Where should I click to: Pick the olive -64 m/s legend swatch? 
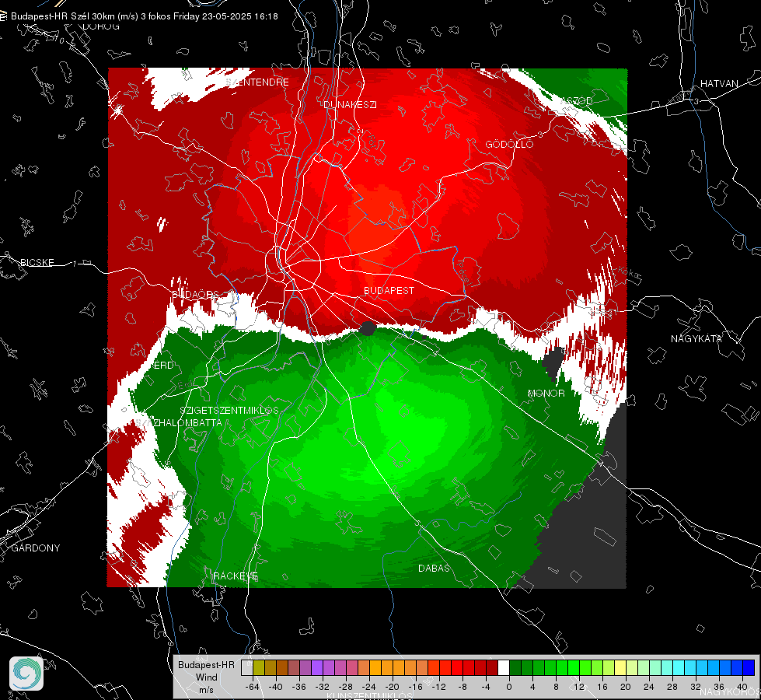[259, 667]
